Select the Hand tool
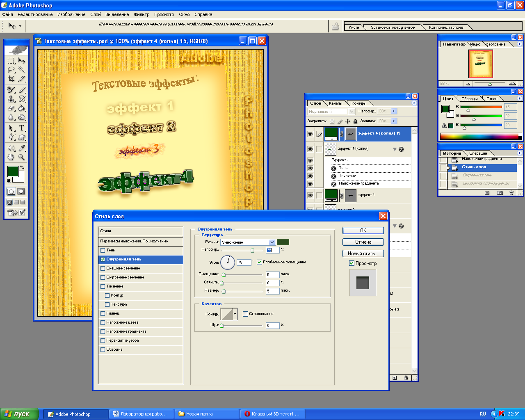The image size is (525, 420). pos(11,157)
